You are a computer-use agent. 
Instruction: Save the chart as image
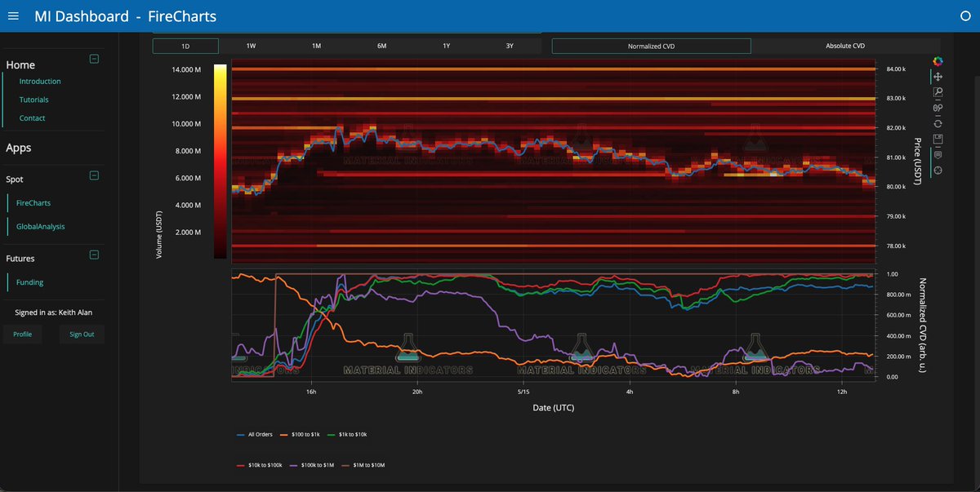938,139
